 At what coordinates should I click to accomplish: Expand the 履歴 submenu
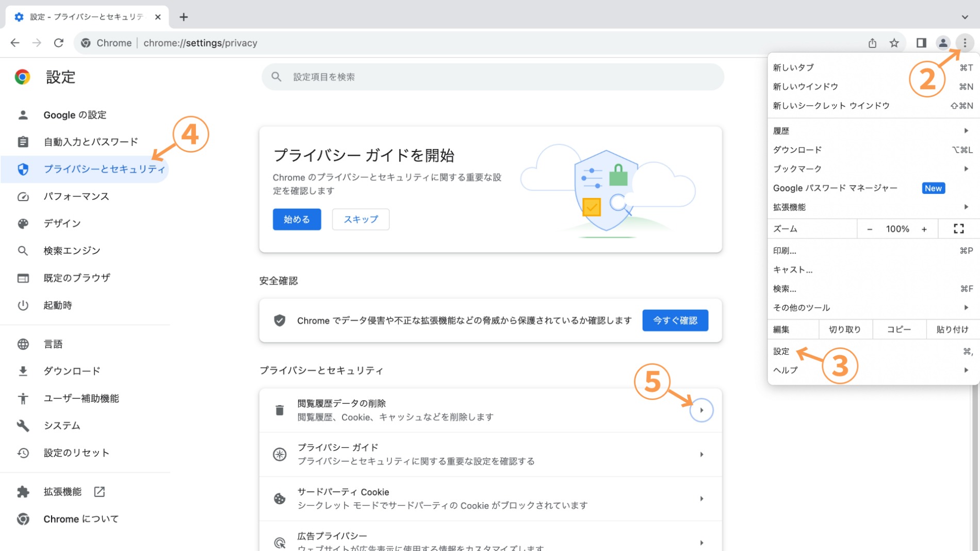(873, 131)
